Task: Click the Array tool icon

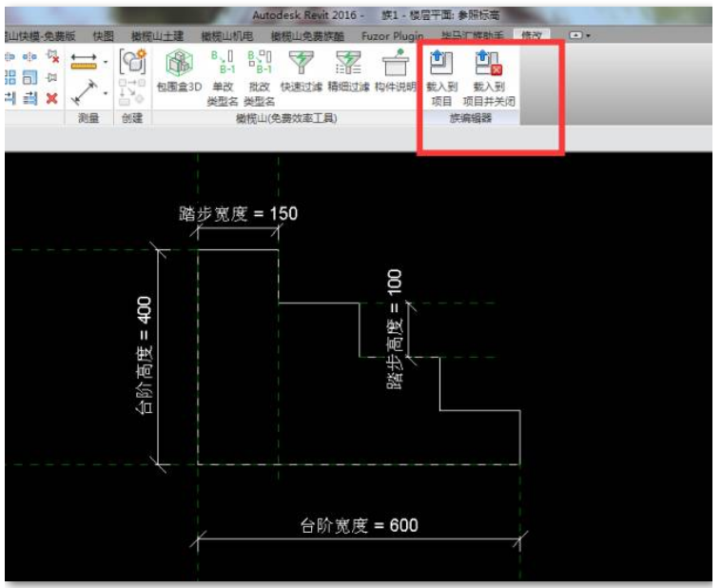Action: (10, 77)
